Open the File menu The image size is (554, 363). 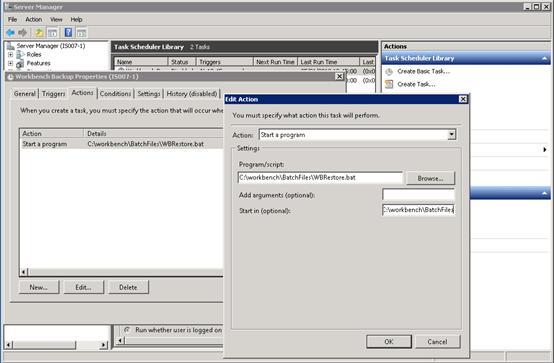tap(12, 19)
